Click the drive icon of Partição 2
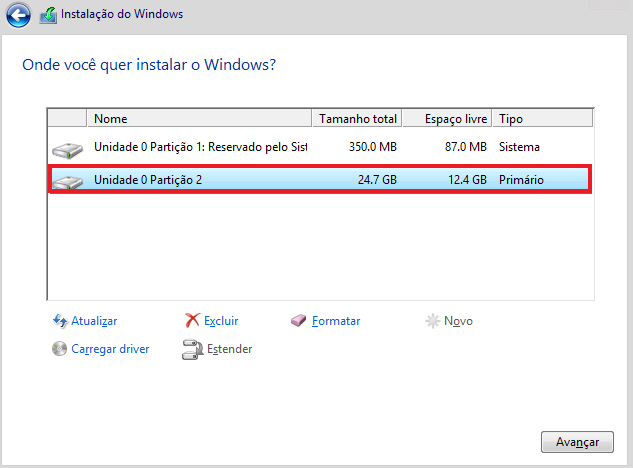 [x=67, y=182]
